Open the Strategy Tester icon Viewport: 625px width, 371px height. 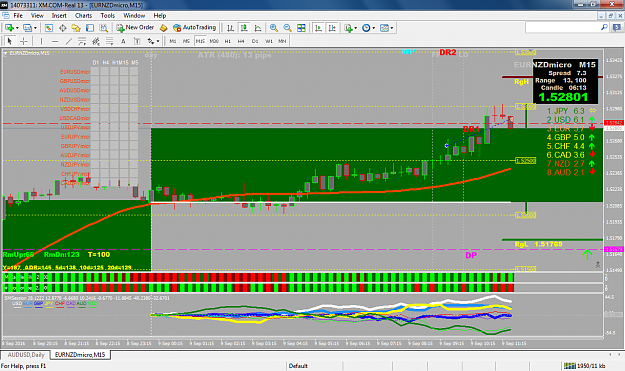coord(104,28)
